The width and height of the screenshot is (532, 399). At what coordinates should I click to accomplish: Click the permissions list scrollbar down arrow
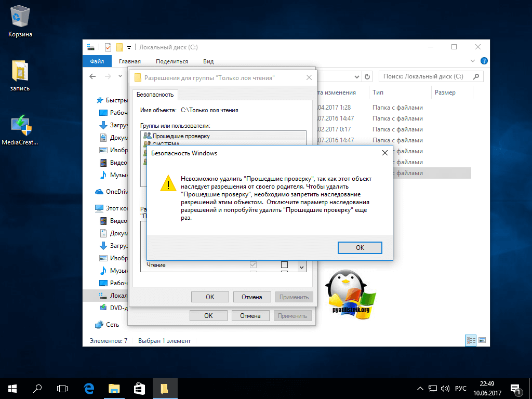pos(302,268)
